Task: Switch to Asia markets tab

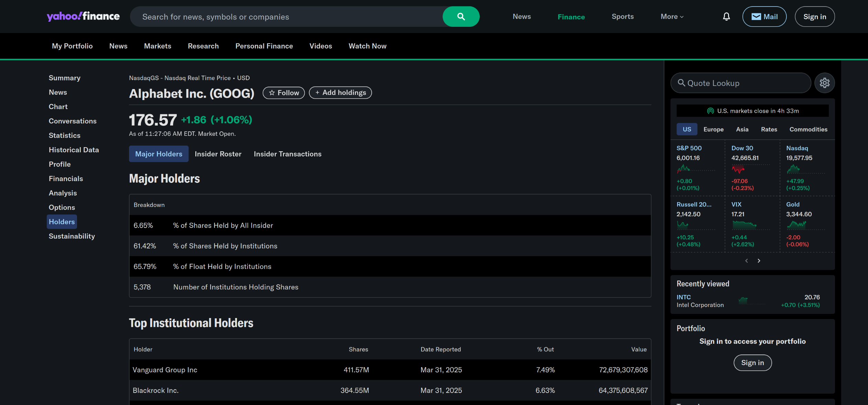Action: click(742, 129)
